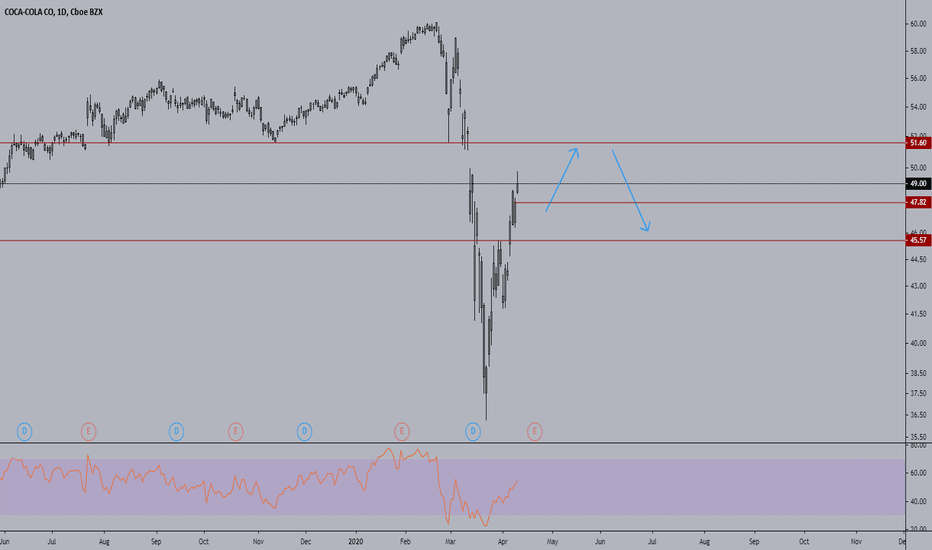Click the 43.00 price axis value

[x=918, y=286]
